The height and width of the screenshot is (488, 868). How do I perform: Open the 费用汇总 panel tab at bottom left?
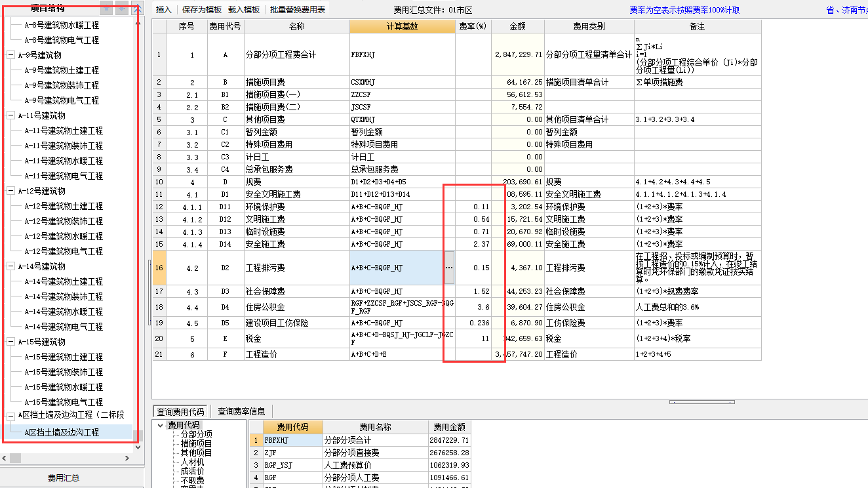click(64, 478)
